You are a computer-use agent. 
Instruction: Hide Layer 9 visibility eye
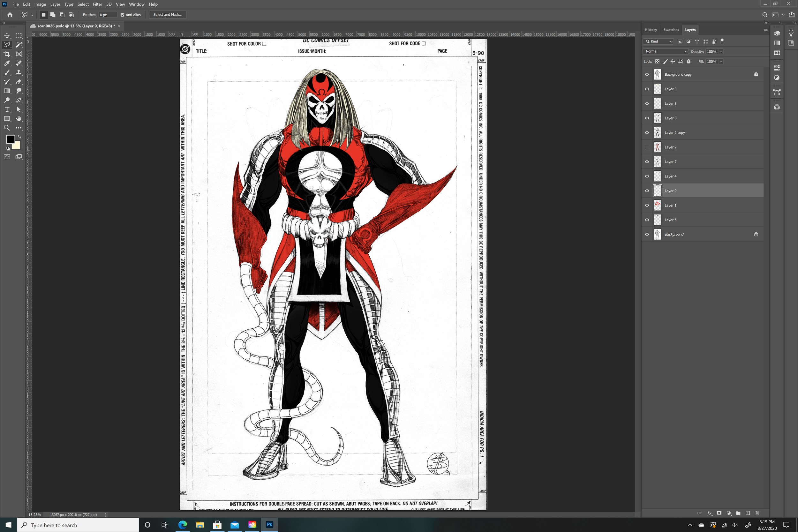coord(647,191)
